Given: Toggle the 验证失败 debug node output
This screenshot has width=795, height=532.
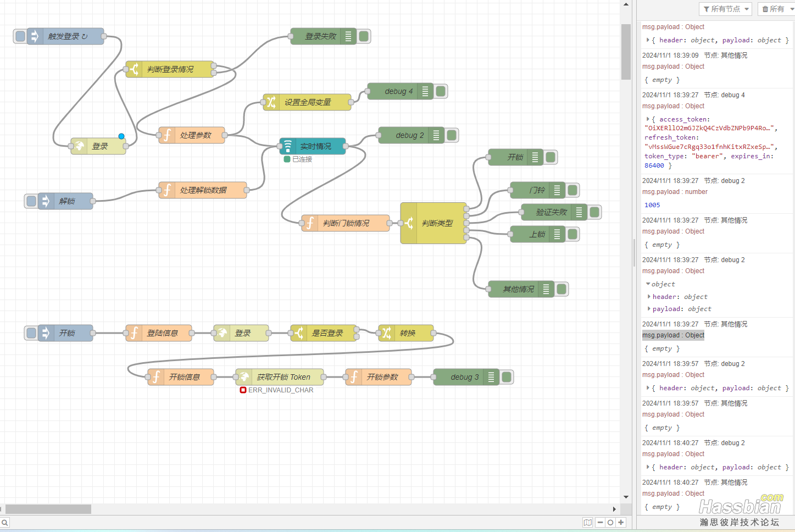Looking at the screenshot, I should 594,212.
